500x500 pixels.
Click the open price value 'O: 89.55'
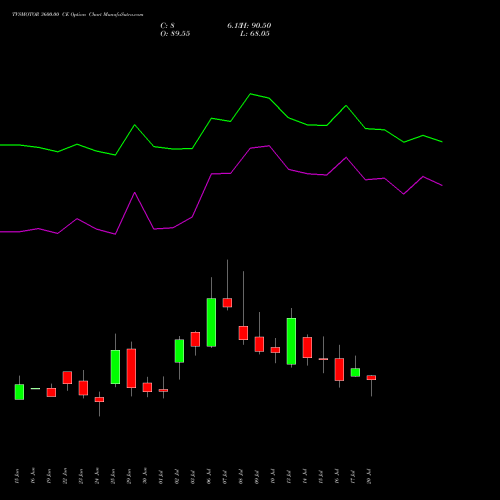click(x=175, y=34)
